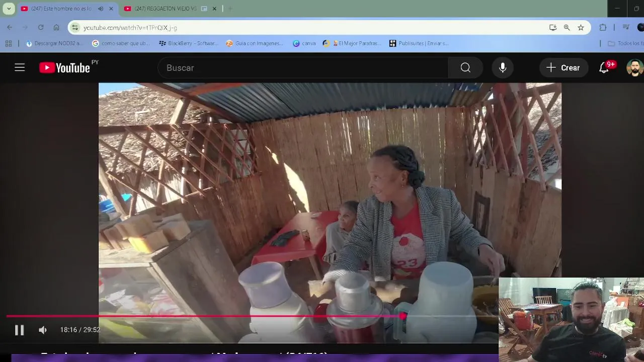
Task: Open the 'Guia con Imagenes...' bookmark
Action: [255, 43]
